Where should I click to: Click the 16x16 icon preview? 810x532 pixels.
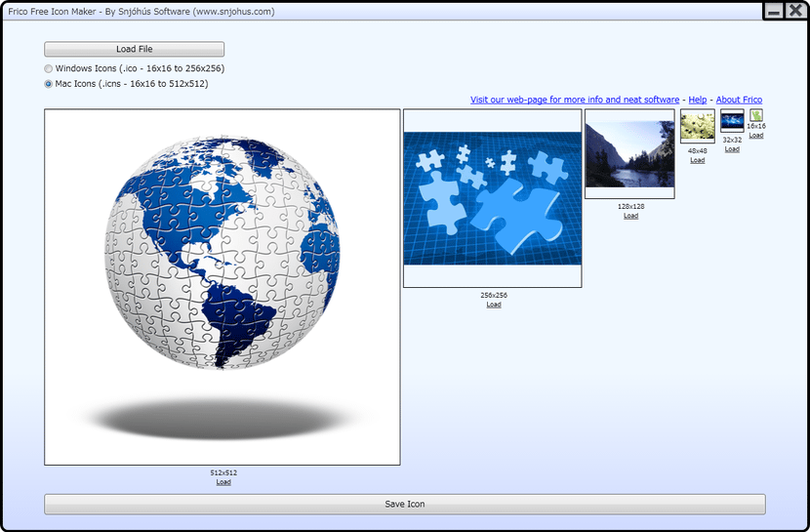755,115
